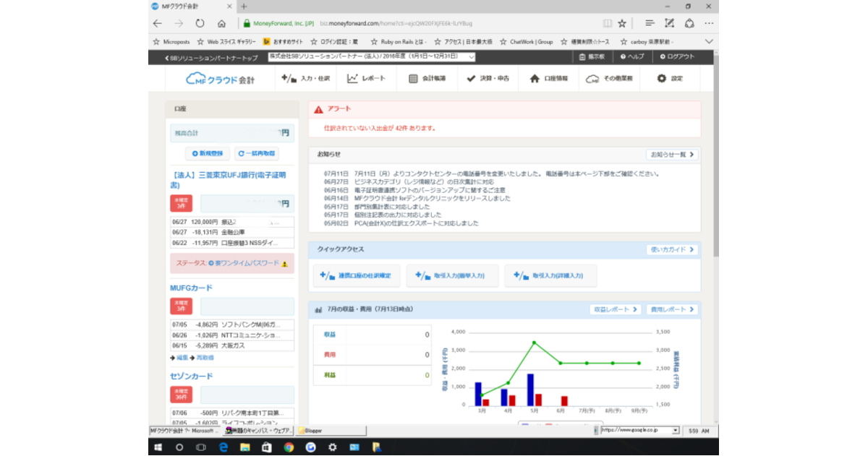Open the Settings gear on taskbar
Screen dimensions: 868x456
pos(333,447)
